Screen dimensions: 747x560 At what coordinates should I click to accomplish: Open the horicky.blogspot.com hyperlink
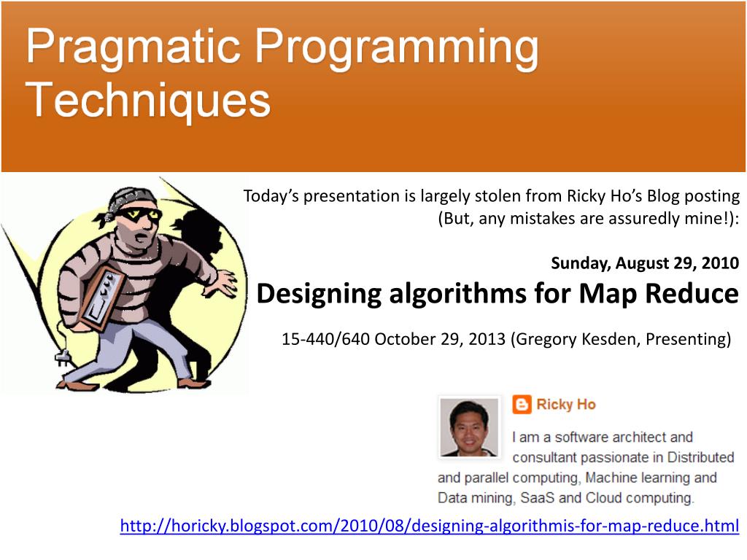[429, 526]
